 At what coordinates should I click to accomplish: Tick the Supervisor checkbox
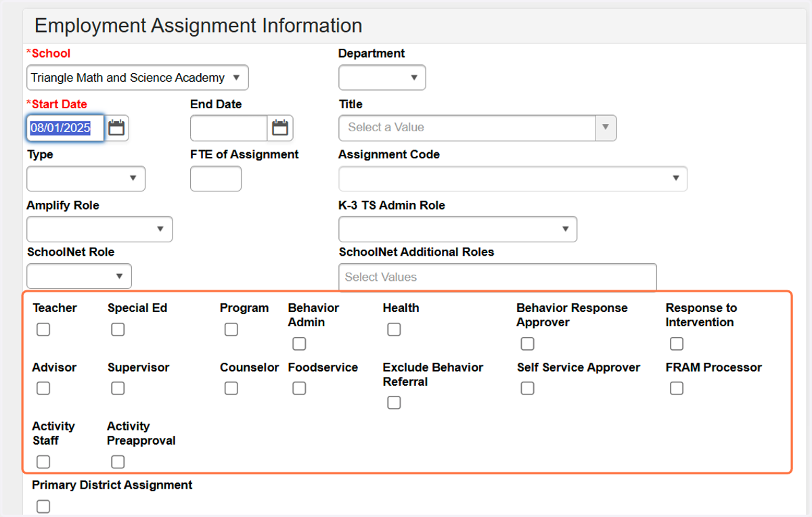point(118,388)
